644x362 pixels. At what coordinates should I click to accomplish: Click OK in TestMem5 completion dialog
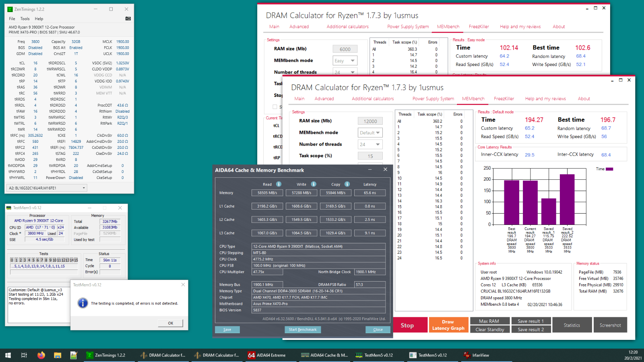[x=170, y=323]
